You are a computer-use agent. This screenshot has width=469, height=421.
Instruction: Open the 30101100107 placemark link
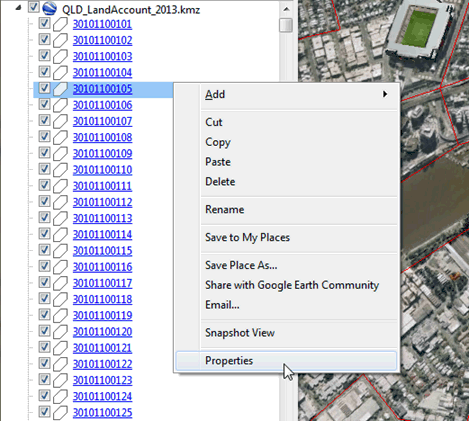coord(102,121)
